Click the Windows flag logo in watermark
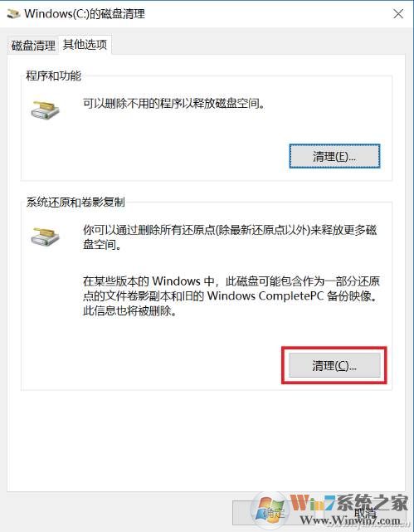This screenshot has height=532, width=414. [270, 510]
